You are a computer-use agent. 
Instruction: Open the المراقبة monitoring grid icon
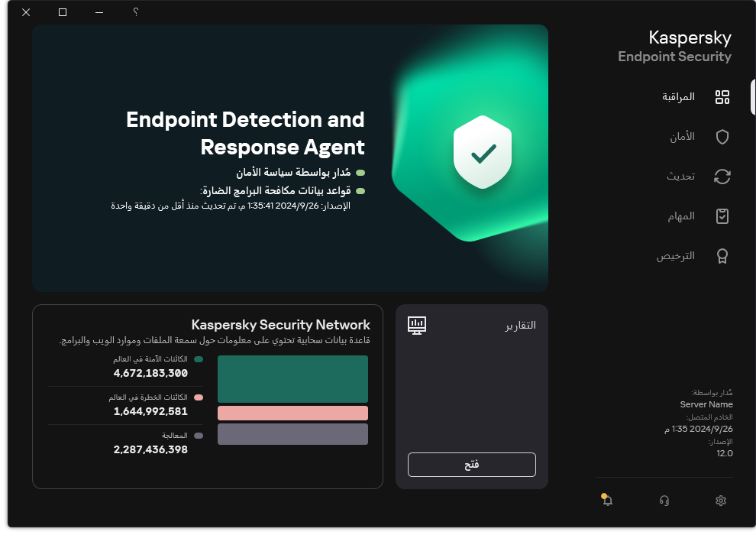722,97
